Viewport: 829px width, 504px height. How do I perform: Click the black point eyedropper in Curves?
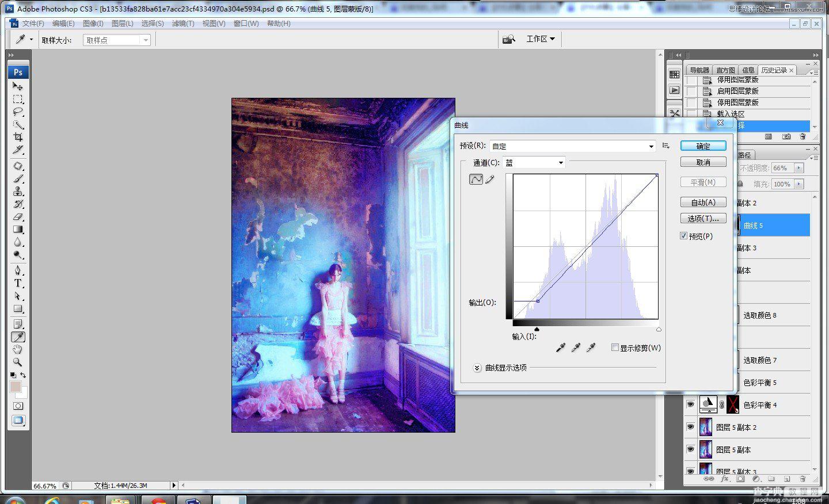point(561,348)
